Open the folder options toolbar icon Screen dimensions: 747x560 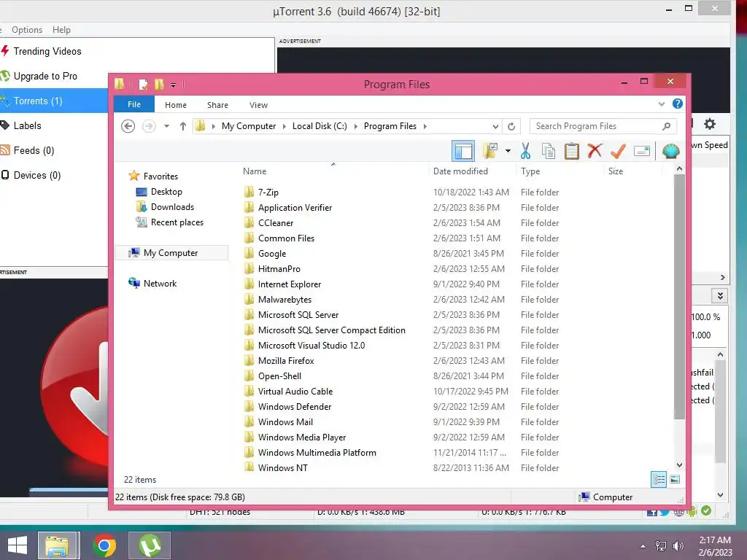click(489, 151)
